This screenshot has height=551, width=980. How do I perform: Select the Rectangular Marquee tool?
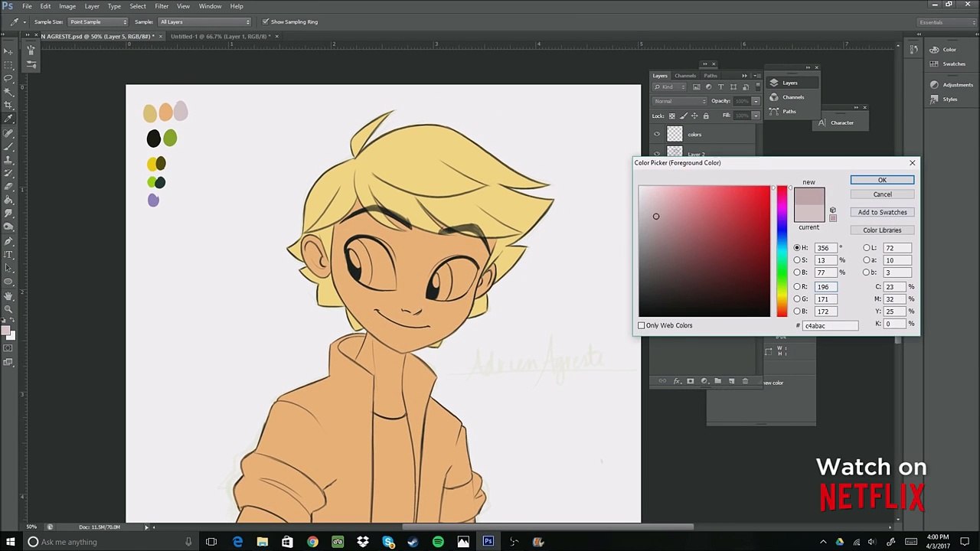(8, 64)
